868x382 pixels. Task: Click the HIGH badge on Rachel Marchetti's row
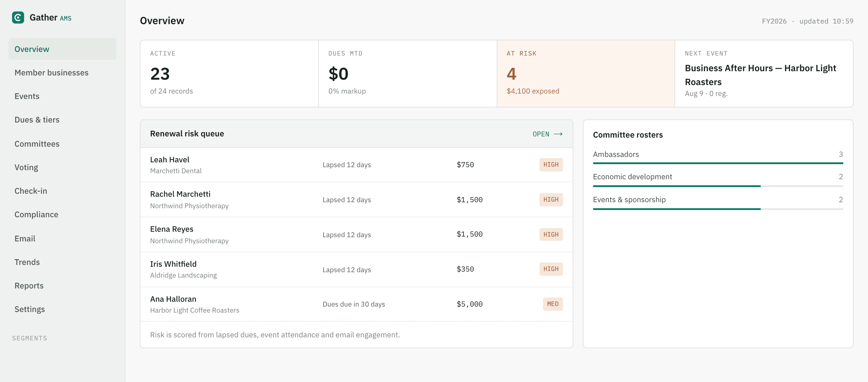pos(551,199)
